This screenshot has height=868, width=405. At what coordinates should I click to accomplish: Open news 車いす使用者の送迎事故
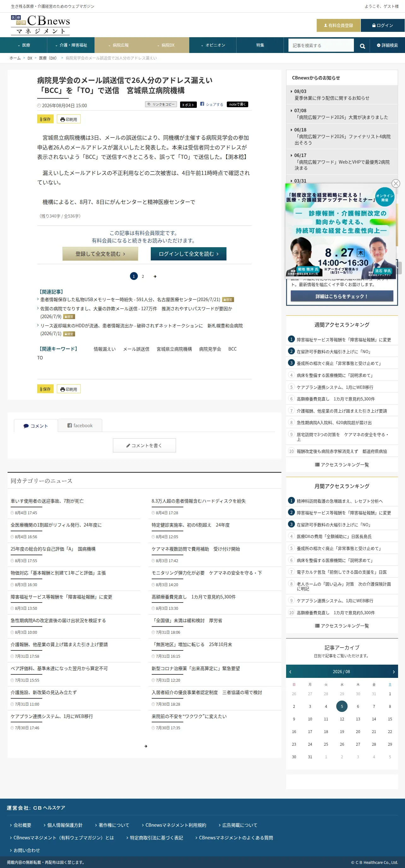(x=47, y=501)
